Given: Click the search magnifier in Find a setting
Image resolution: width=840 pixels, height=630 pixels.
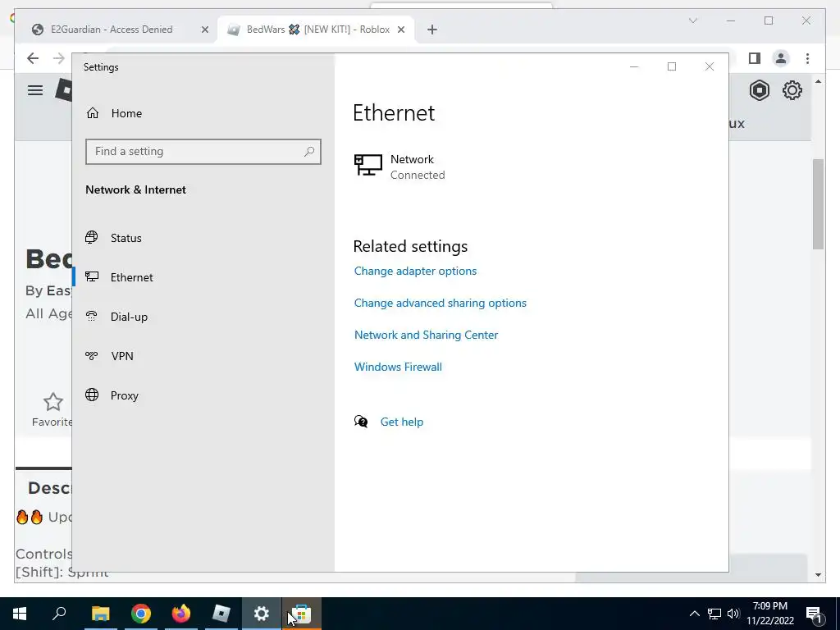Looking at the screenshot, I should 309,152.
